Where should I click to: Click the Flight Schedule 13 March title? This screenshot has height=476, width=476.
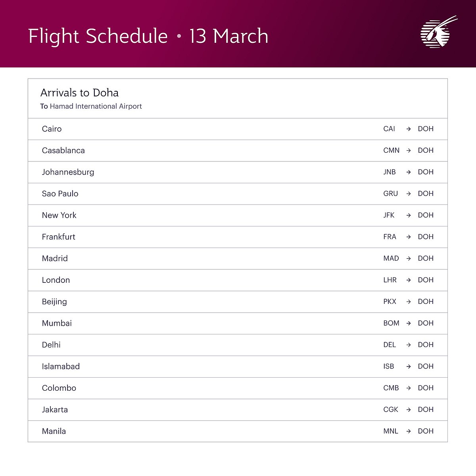148,36
